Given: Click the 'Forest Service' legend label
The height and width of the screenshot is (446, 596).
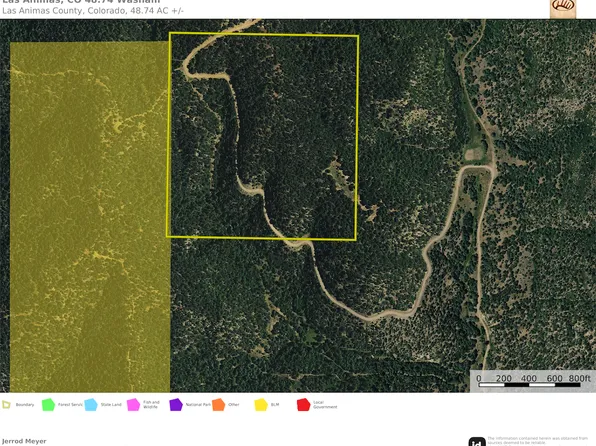Looking at the screenshot, I should point(70,405).
